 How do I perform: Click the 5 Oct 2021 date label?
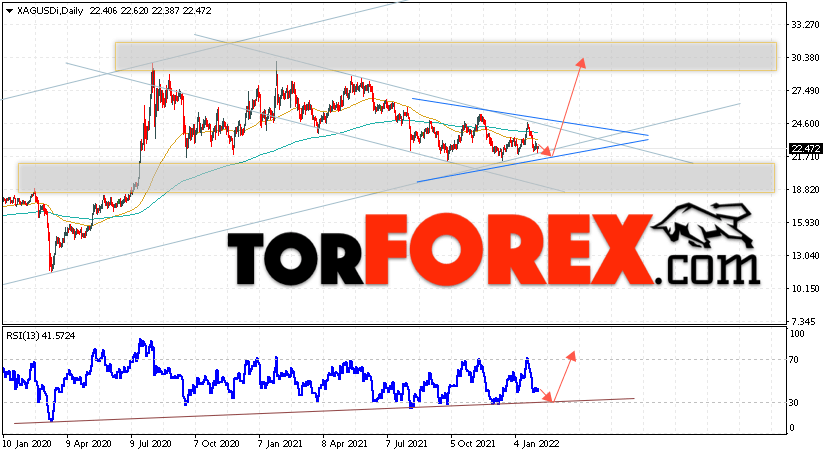(x=473, y=443)
